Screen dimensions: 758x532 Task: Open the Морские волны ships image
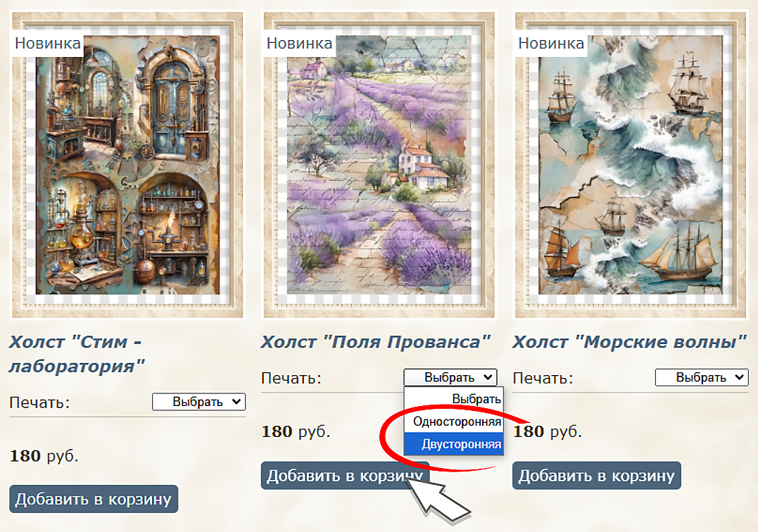point(631,165)
